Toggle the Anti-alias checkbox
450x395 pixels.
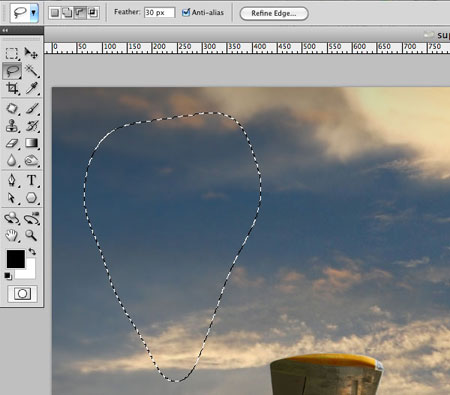click(x=186, y=13)
